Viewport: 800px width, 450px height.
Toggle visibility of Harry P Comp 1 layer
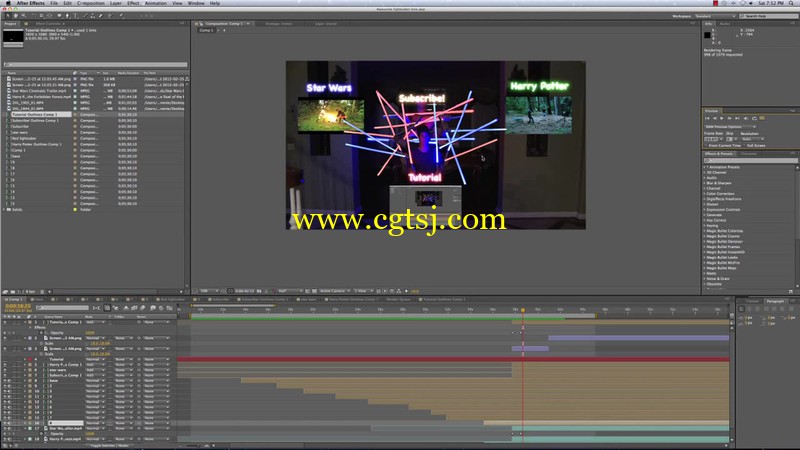click(x=5, y=365)
